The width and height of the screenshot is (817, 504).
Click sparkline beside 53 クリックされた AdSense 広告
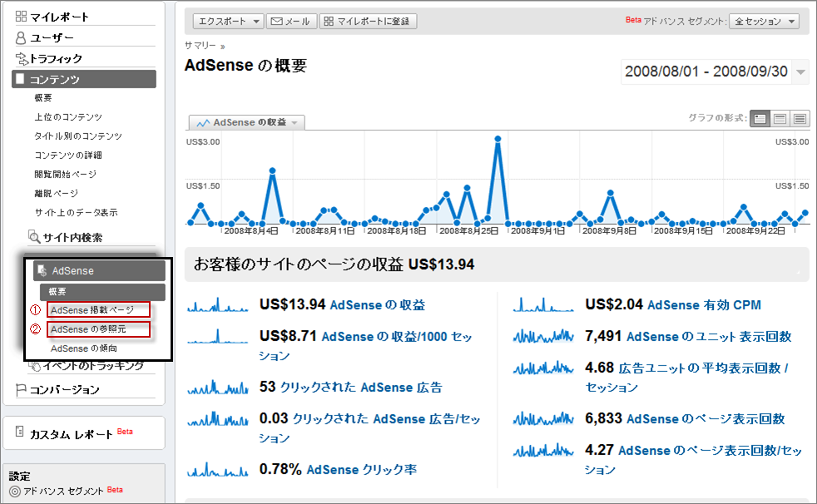tap(218, 387)
